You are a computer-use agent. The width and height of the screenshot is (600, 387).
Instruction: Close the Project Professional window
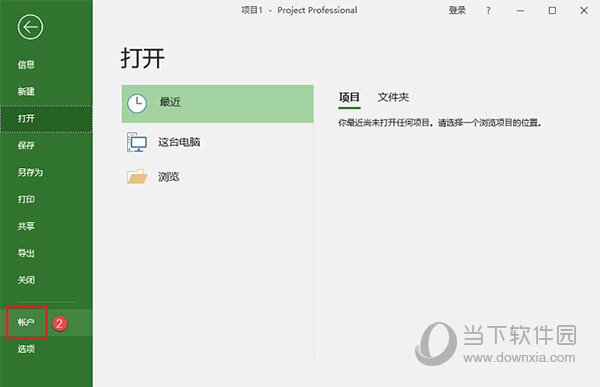(584, 11)
